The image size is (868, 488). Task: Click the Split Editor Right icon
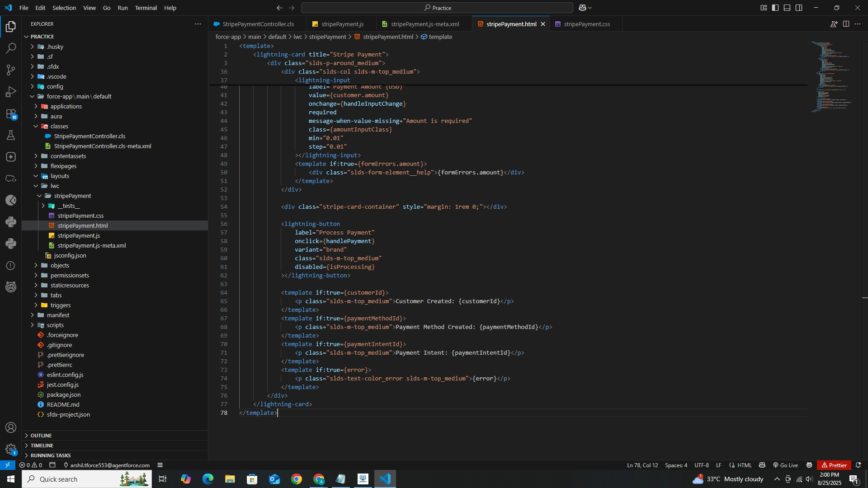(x=846, y=24)
